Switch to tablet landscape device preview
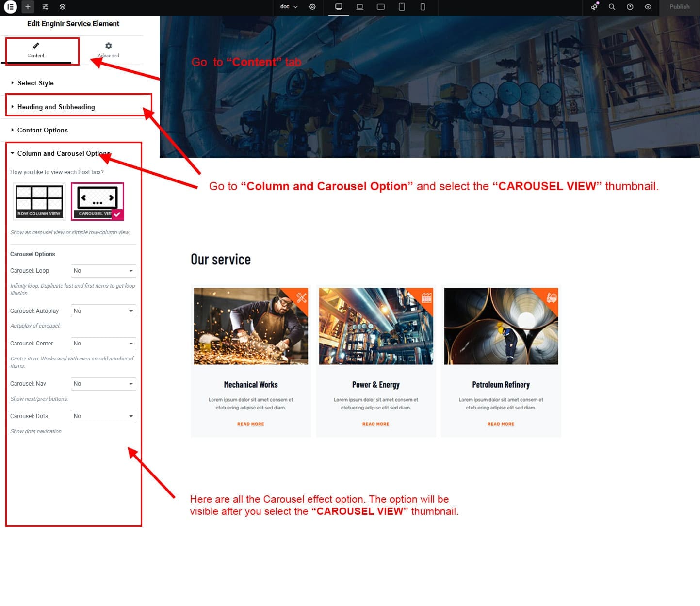 [381, 7]
